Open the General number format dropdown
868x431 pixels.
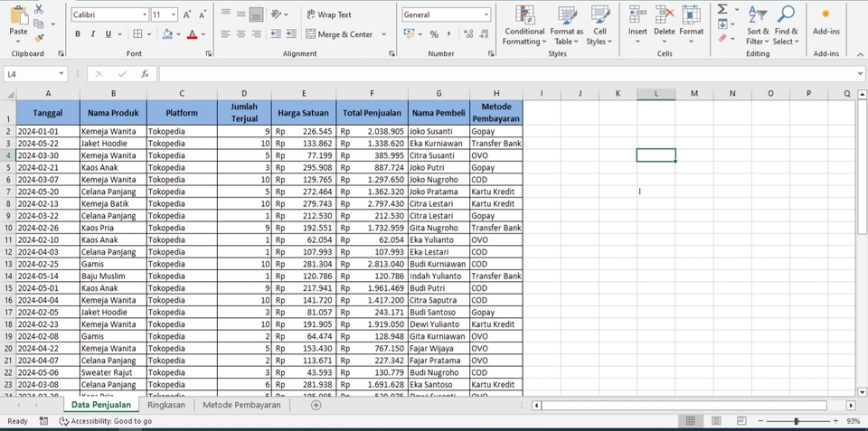click(486, 15)
